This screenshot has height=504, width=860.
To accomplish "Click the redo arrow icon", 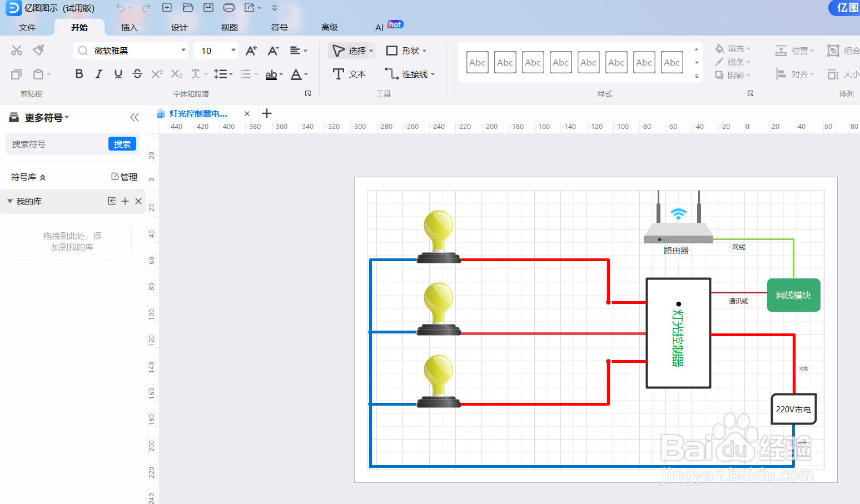I will (146, 8).
